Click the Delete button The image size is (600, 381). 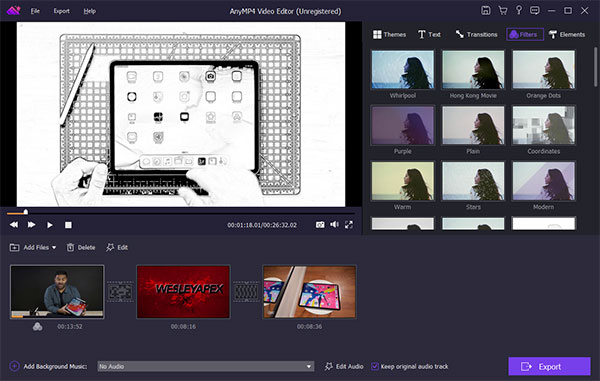(81, 247)
